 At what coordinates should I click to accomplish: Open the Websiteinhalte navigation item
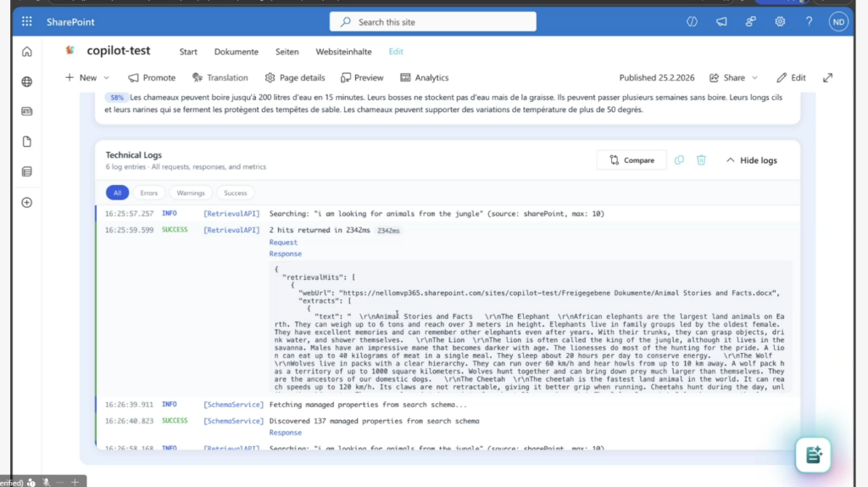(x=344, y=52)
